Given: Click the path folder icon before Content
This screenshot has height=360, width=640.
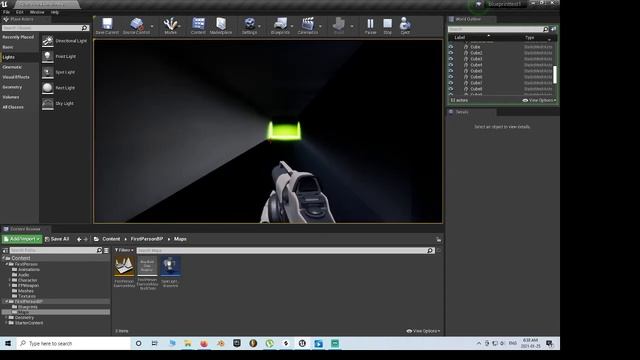Looking at the screenshot, I should tap(96, 239).
